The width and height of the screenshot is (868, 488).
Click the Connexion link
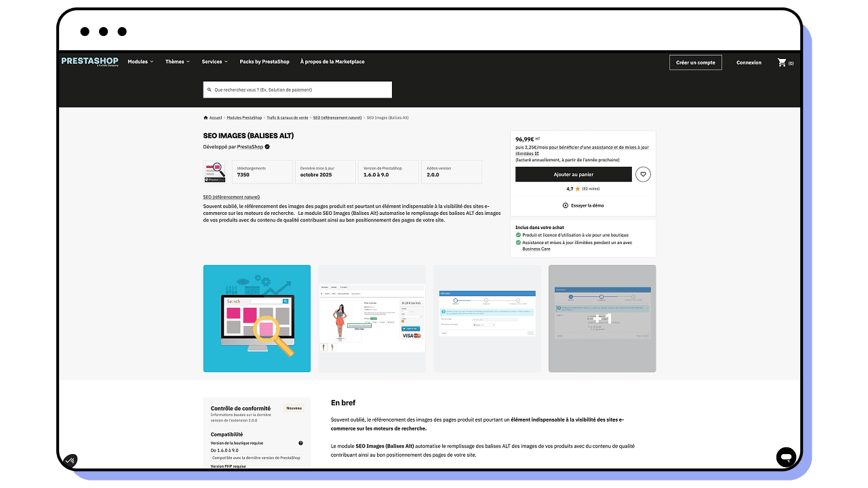[x=749, y=62]
